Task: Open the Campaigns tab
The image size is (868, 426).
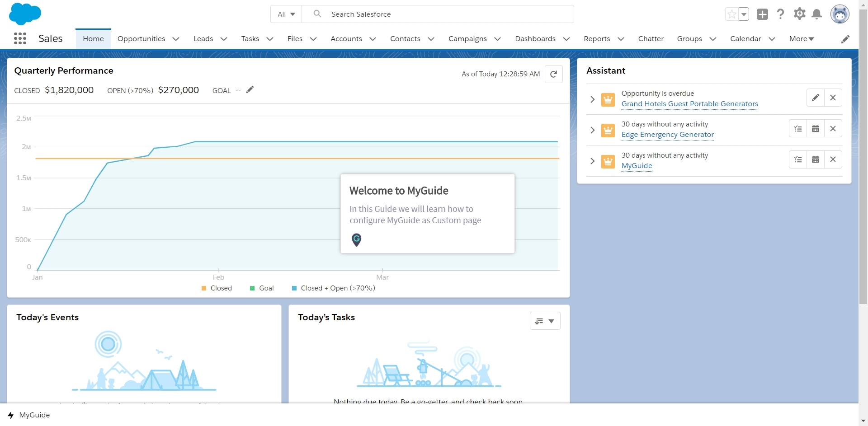Action: 467,39
